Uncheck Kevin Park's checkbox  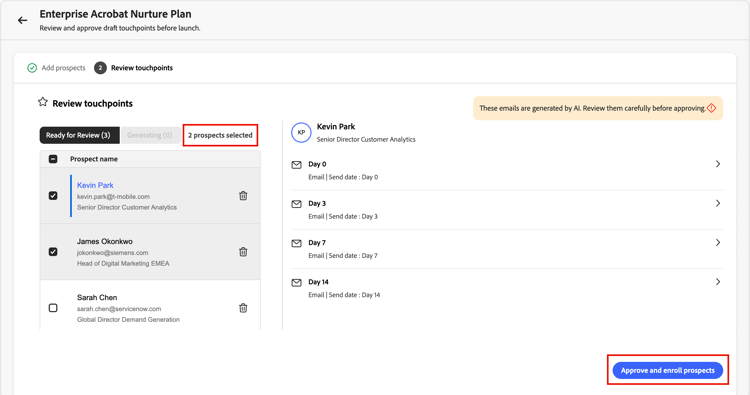click(x=53, y=196)
